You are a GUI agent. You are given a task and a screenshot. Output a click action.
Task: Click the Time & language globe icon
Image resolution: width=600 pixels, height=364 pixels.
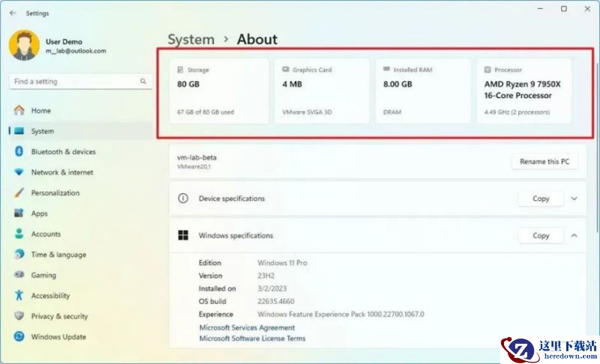coord(19,254)
